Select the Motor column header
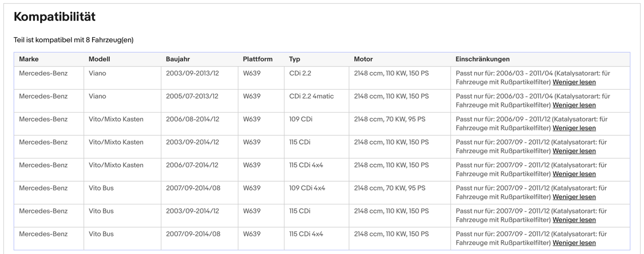This screenshot has width=644, height=254. pyautogui.click(x=363, y=59)
